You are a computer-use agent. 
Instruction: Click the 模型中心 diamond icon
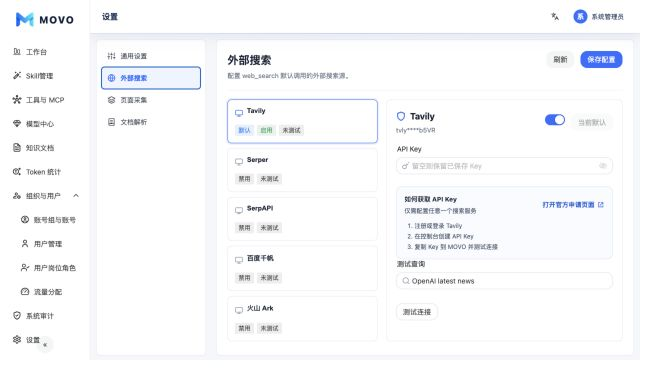pos(17,123)
